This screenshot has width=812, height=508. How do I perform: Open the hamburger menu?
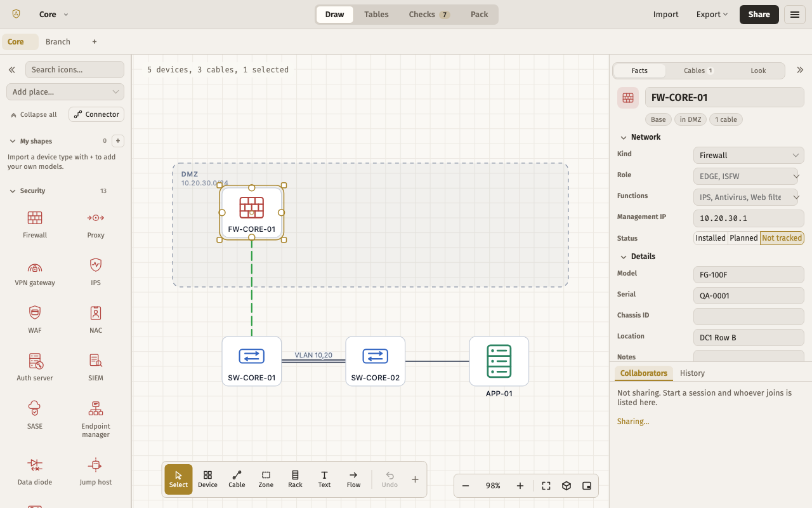795,15
